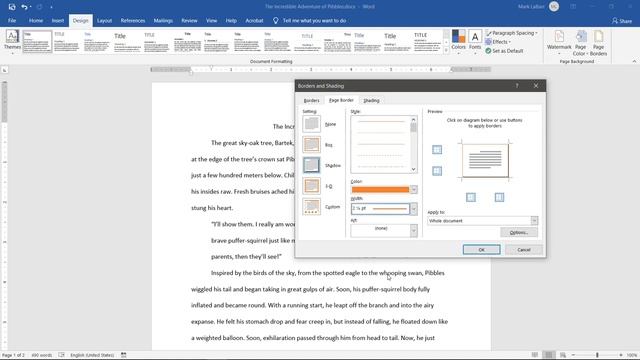Toggle the top border in preview

click(x=437, y=150)
